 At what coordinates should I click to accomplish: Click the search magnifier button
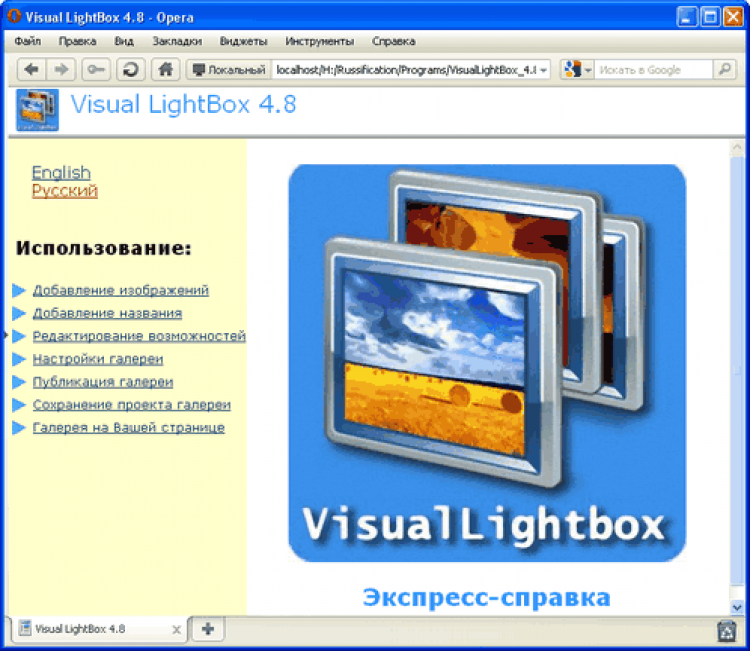725,70
